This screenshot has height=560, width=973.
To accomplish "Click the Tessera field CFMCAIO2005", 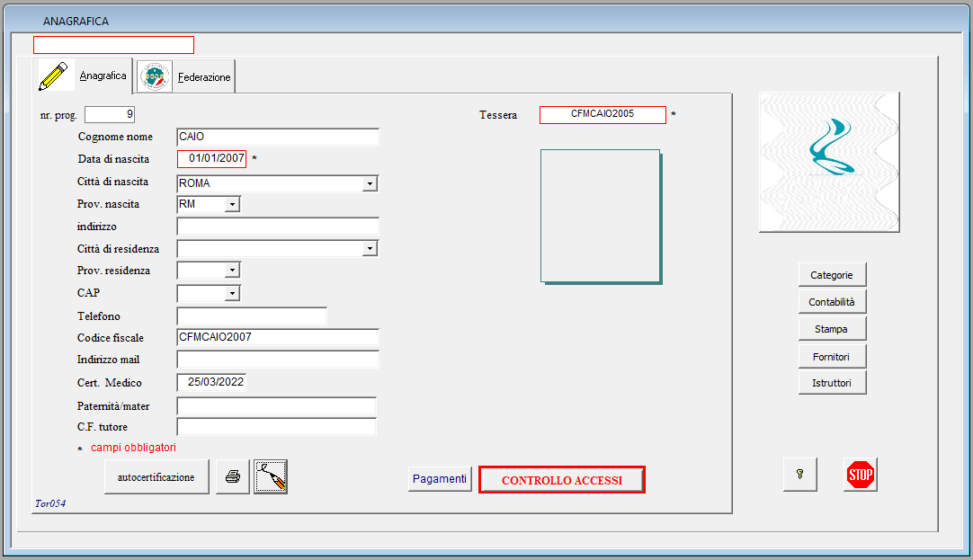I will pyautogui.click(x=603, y=115).
